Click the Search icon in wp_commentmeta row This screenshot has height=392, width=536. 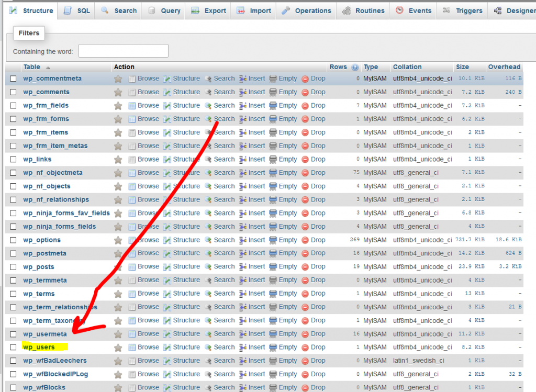[208, 79]
